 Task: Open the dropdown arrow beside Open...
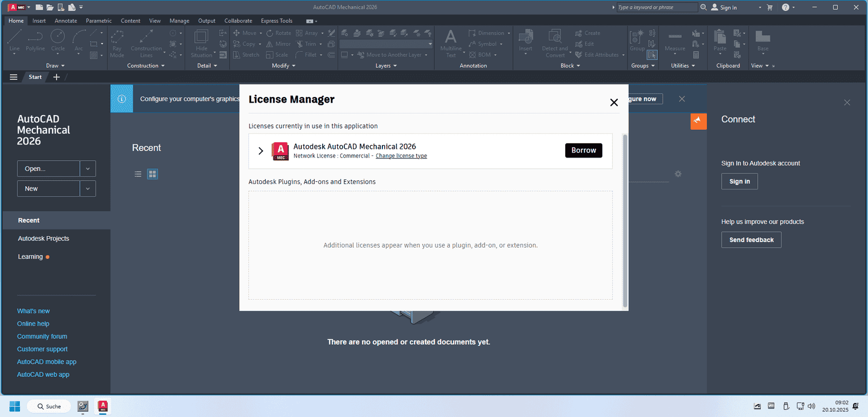pos(88,169)
